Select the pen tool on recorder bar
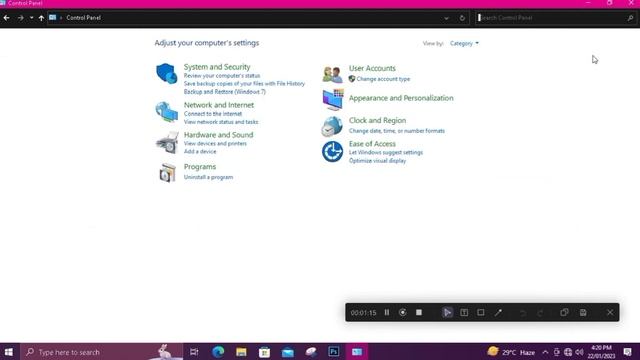 point(498,313)
